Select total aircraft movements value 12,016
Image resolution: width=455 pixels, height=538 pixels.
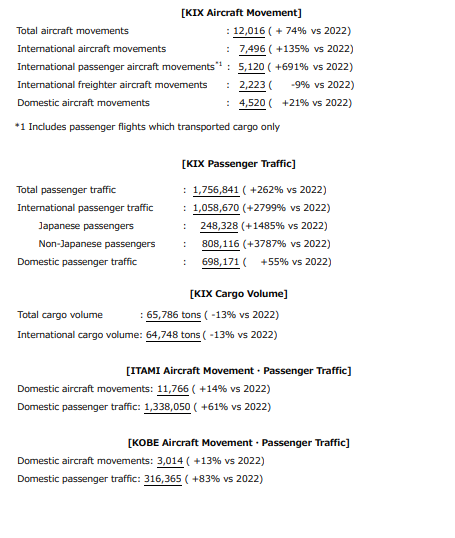(x=249, y=31)
